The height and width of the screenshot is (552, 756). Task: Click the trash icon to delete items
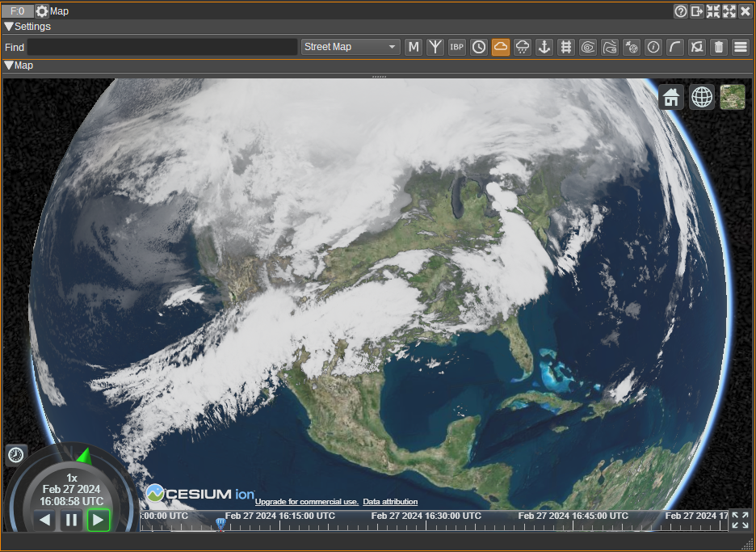[x=719, y=47]
